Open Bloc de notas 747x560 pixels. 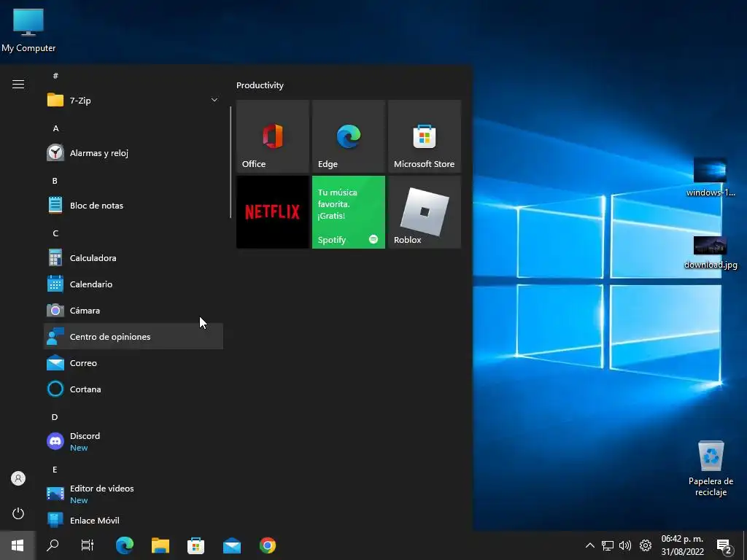[133, 205]
